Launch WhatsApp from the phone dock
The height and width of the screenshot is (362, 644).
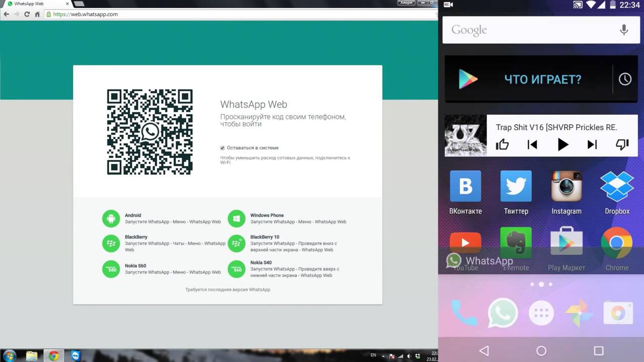pyautogui.click(x=503, y=313)
